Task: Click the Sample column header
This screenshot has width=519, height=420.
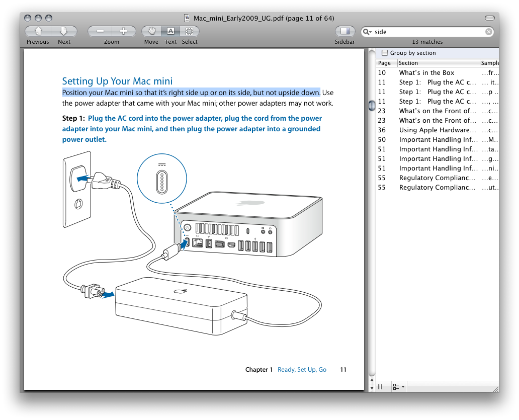Action: coord(489,63)
